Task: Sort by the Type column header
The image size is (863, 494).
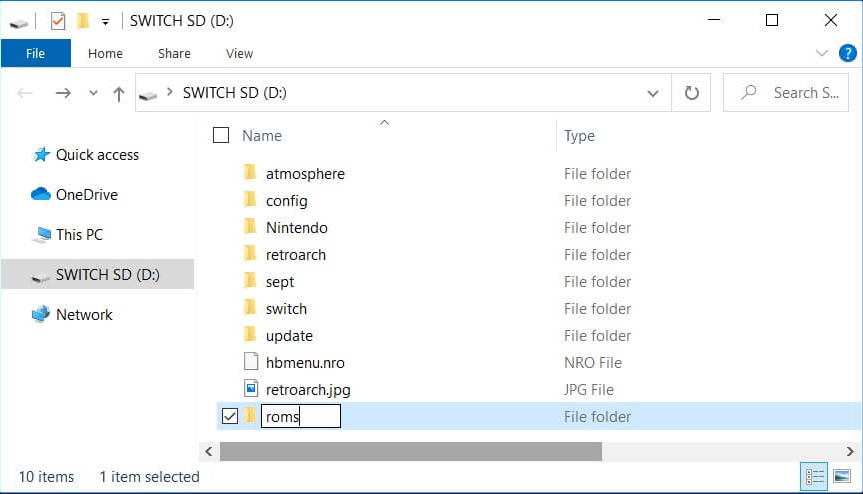Action: click(x=579, y=136)
